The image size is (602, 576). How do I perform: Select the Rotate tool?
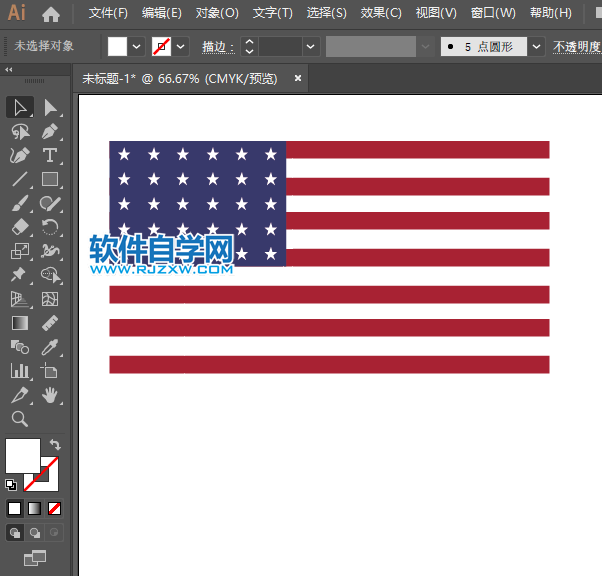(50, 227)
